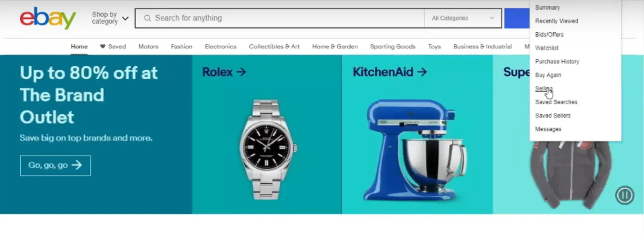This screenshot has height=233, width=644.
Task: Open the All Categories dropdown
Action: (x=463, y=18)
